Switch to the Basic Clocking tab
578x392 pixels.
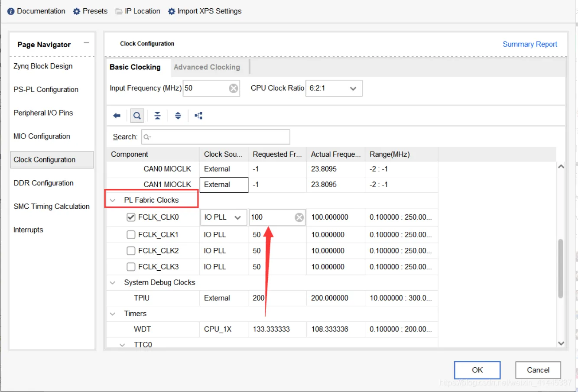[135, 67]
